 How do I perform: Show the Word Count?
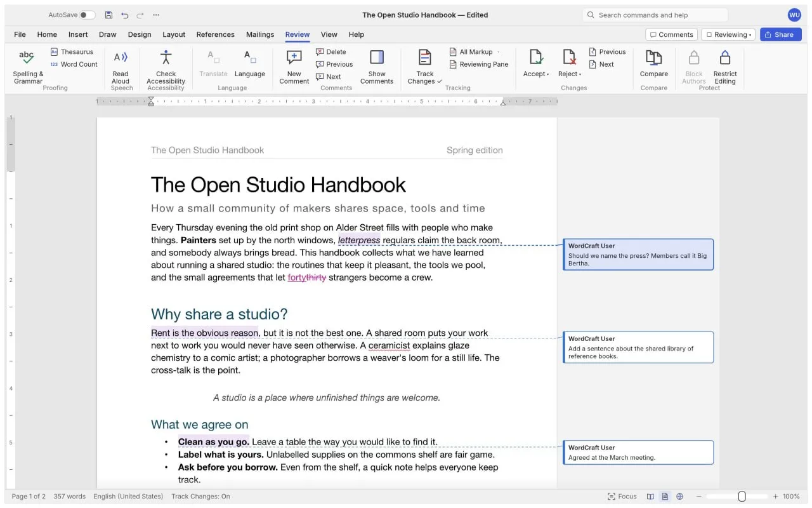pyautogui.click(x=74, y=64)
